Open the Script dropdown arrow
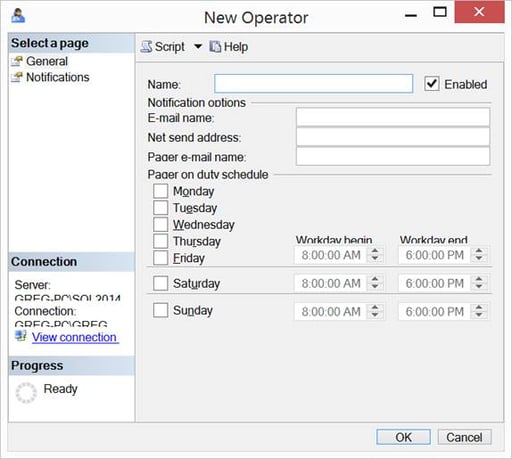 (198, 46)
